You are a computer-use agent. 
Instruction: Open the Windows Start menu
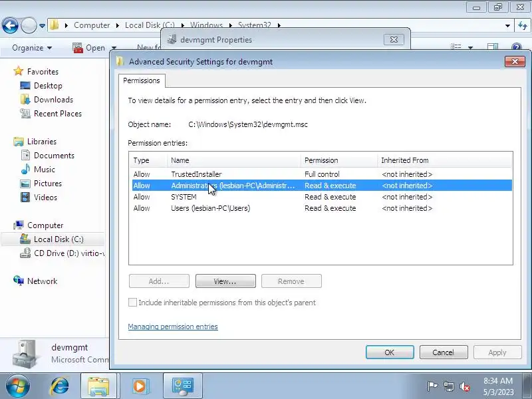pos(18,386)
